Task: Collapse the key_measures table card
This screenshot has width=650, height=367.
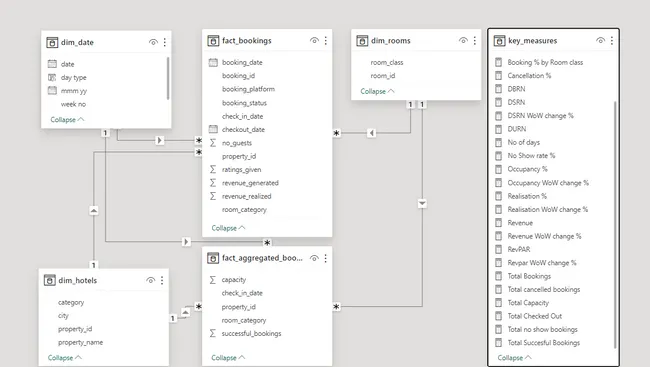Action: (x=514, y=357)
